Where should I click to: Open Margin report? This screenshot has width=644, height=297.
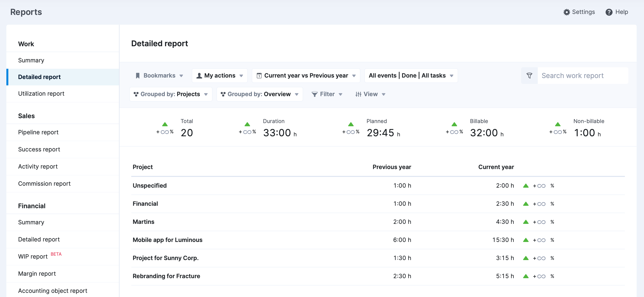63,274
